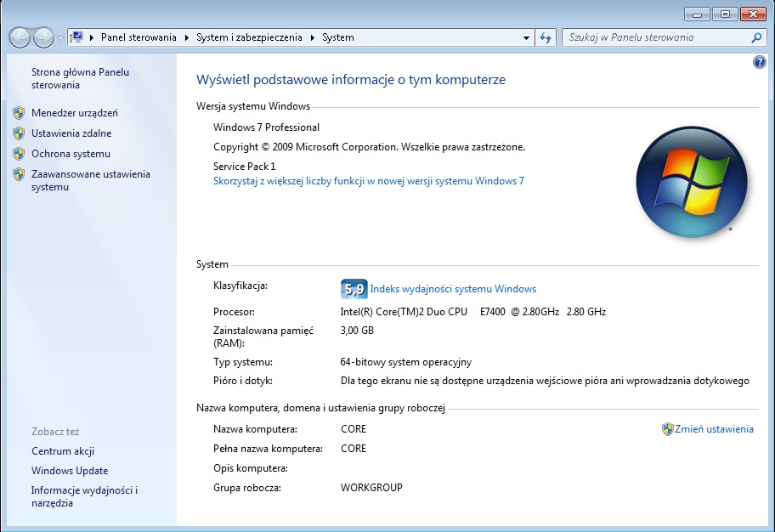The height and width of the screenshot is (532, 775).
Task: Click the shield icon beside Zmień ustawienia
Action: coord(668,429)
